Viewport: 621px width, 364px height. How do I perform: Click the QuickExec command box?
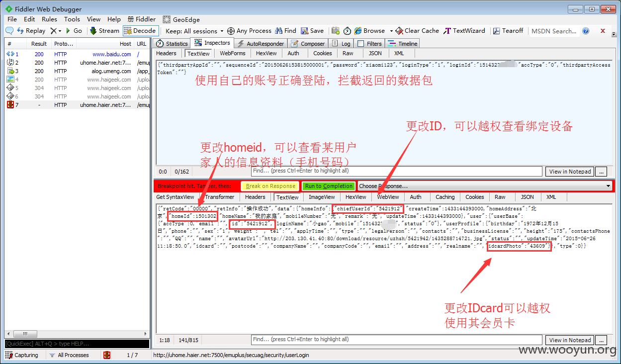[77, 344]
